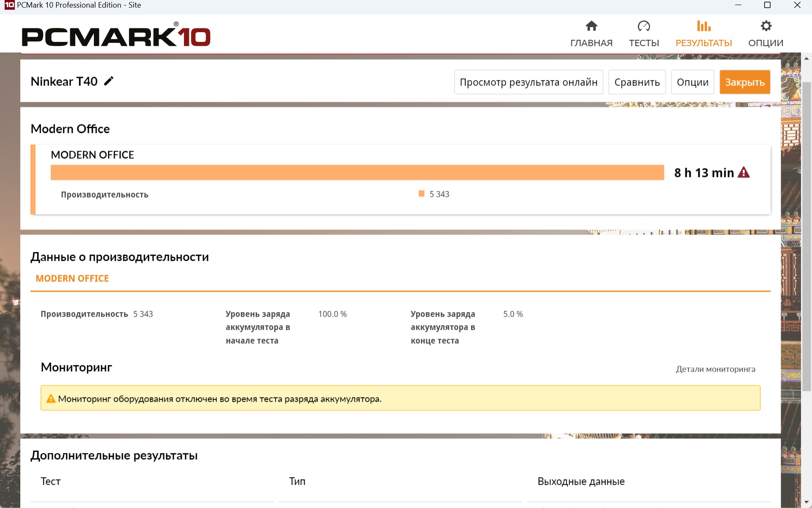Select the MODERN OFFICE tab
The image size is (812, 508).
point(72,279)
